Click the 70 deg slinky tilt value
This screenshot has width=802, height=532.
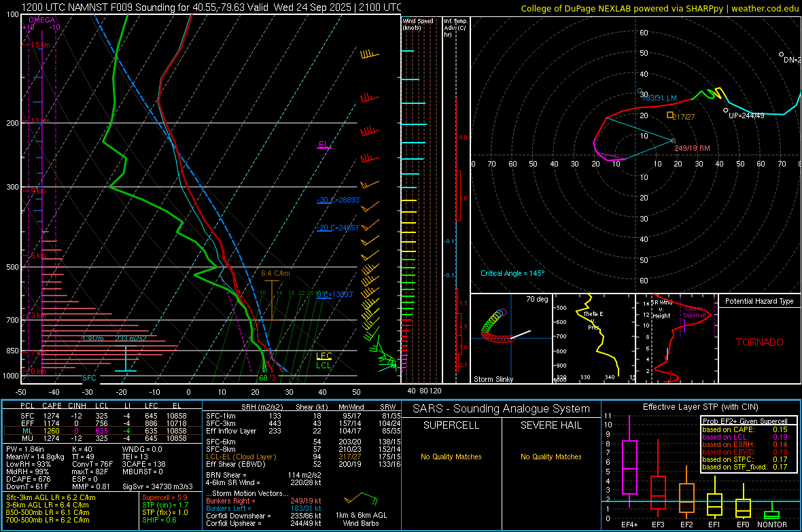click(537, 299)
